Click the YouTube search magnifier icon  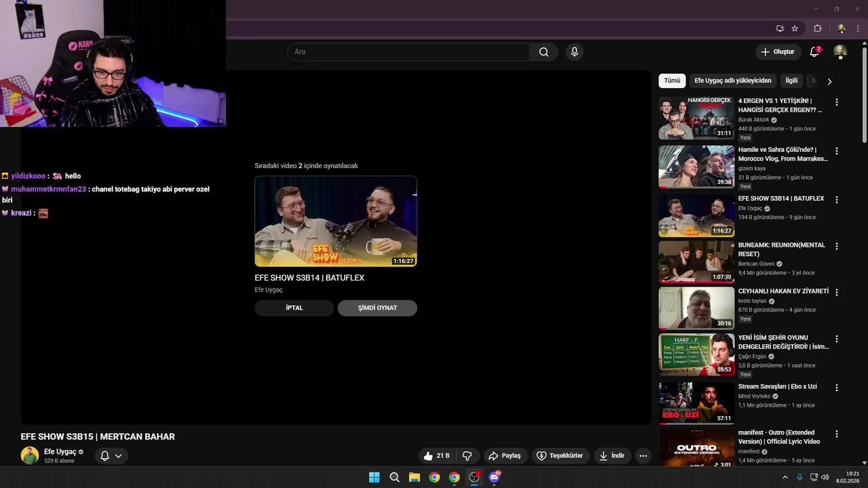(544, 52)
